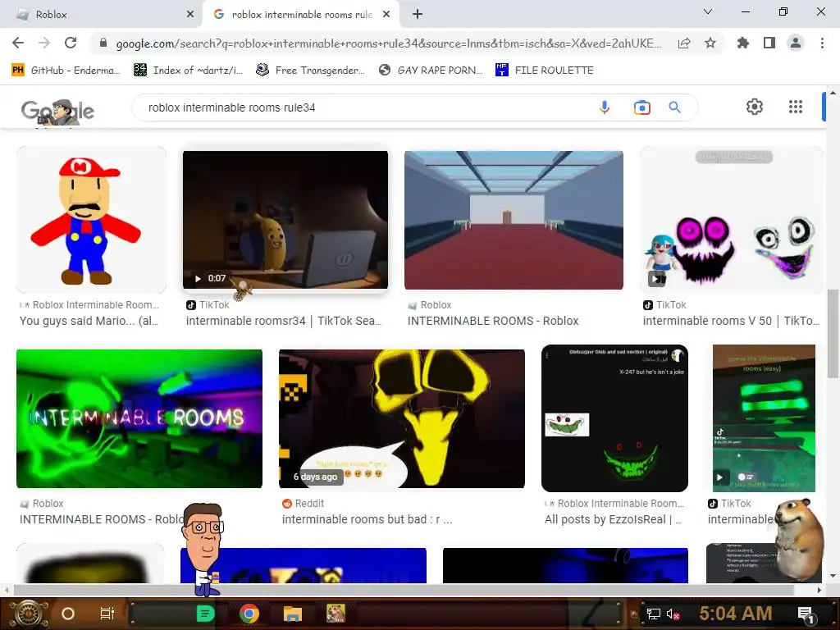
Task: Open the INTERMINABLE ROOMS red room thumbnail
Action: (x=514, y=220)
